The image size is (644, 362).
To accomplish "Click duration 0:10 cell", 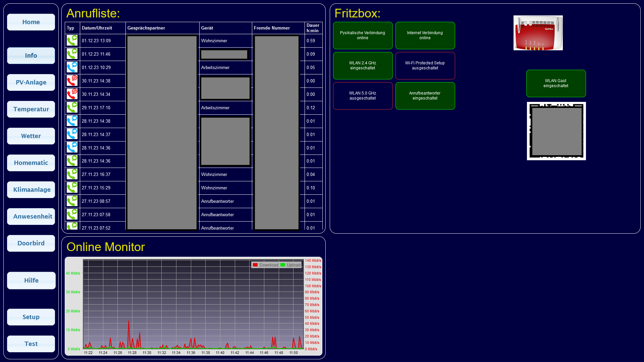I will (313, 188).
